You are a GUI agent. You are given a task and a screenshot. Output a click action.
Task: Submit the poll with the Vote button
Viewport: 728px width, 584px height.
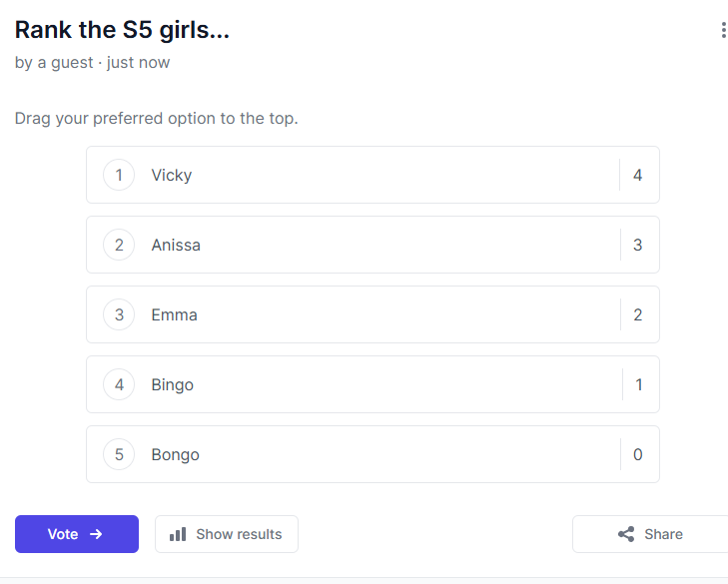(76, 534)
